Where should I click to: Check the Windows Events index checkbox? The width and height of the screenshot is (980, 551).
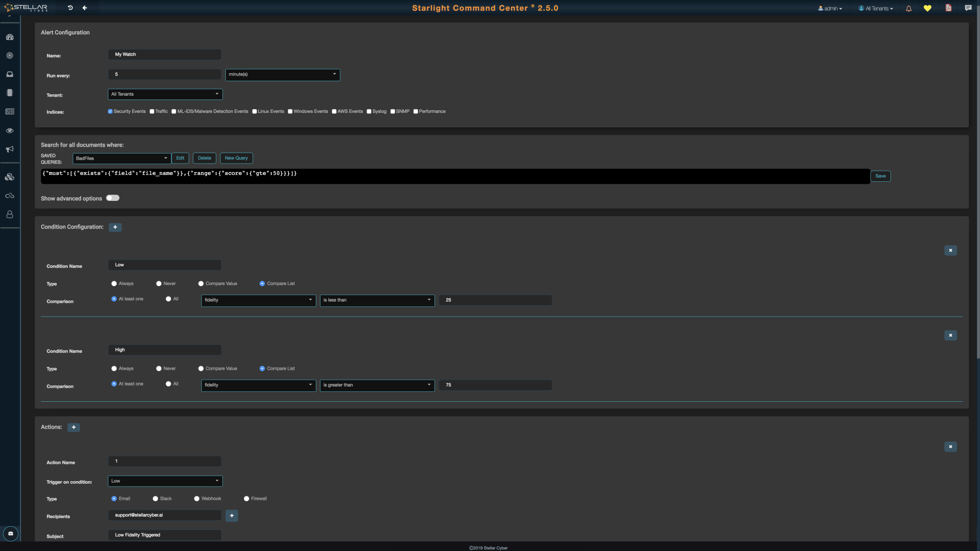point(290,111)
